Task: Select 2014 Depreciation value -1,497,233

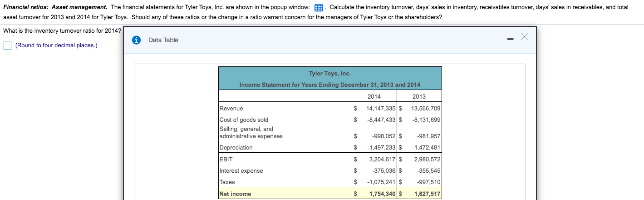Action: [382, 148]
